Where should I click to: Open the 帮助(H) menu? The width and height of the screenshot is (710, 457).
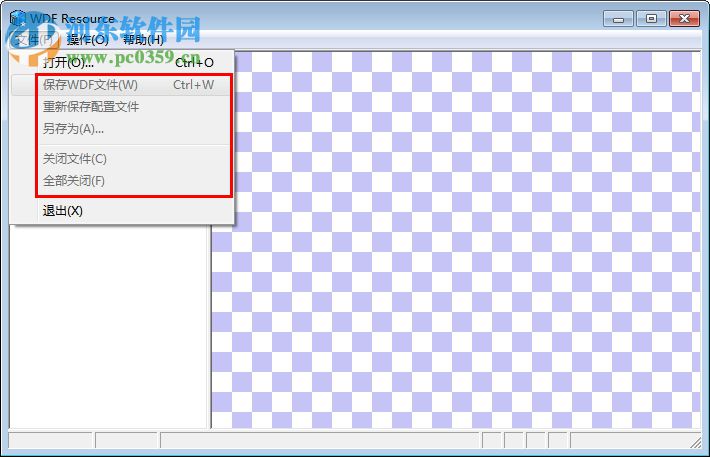tap(143, 40)
